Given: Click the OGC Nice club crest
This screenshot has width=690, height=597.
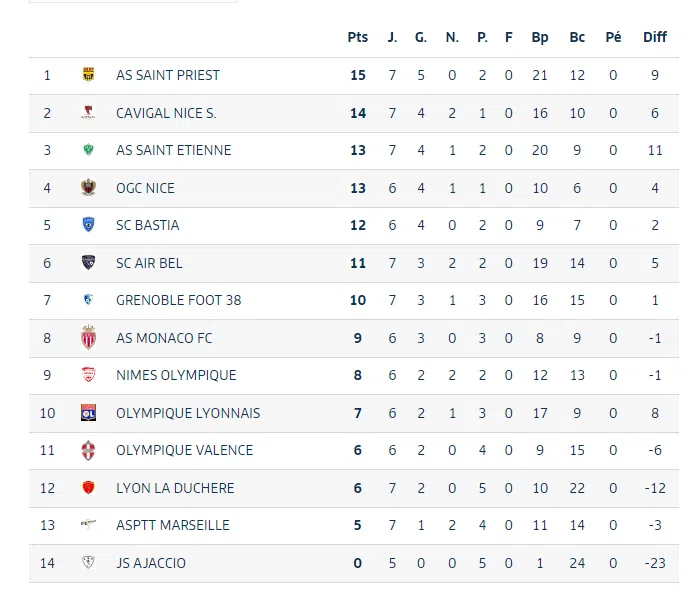Looking at the screenshot, I should [88, 188].
